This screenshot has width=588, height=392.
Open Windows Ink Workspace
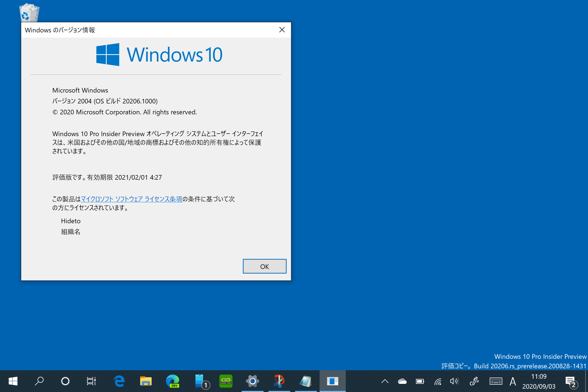coord(474,381)
